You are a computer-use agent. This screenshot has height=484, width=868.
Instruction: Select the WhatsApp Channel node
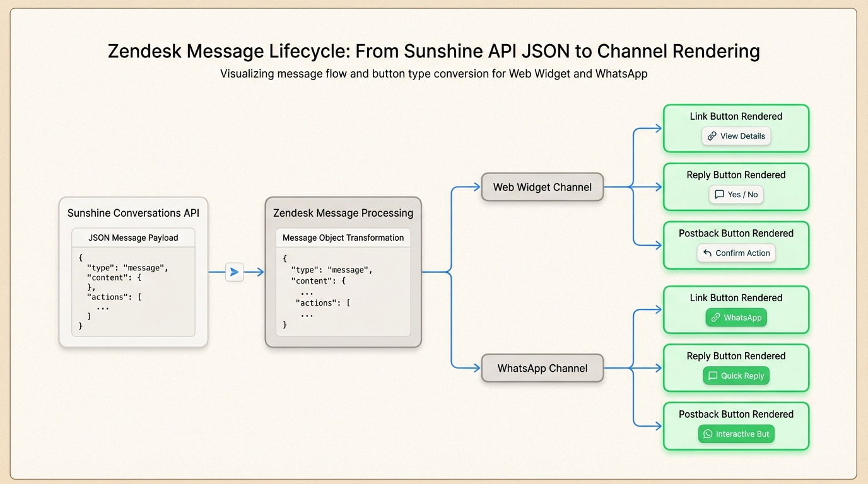pyautogui.click(x=542, y=369)
